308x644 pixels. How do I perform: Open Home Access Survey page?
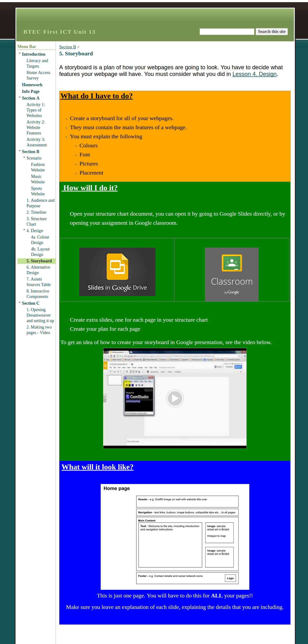click(x=38, y=75)
